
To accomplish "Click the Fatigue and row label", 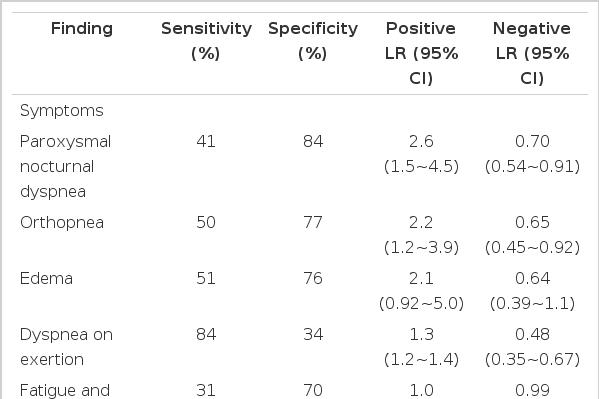I will [x=65, y=391].
